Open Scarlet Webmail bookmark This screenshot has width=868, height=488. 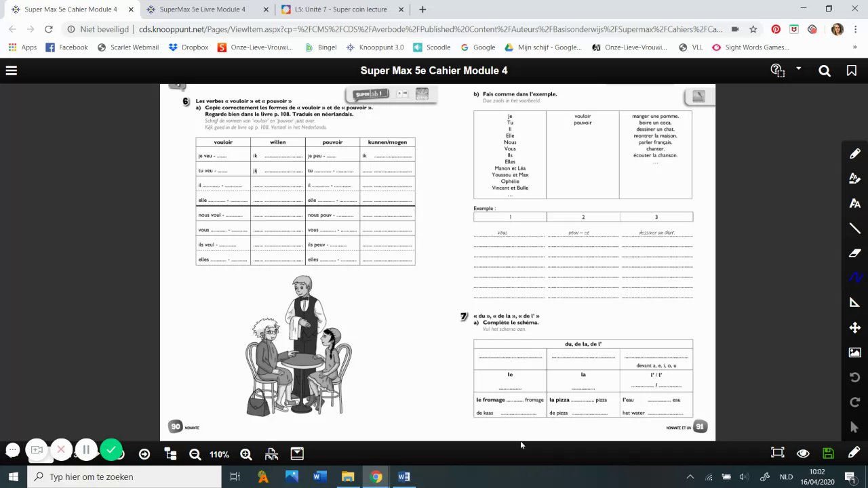coord(128,47)
